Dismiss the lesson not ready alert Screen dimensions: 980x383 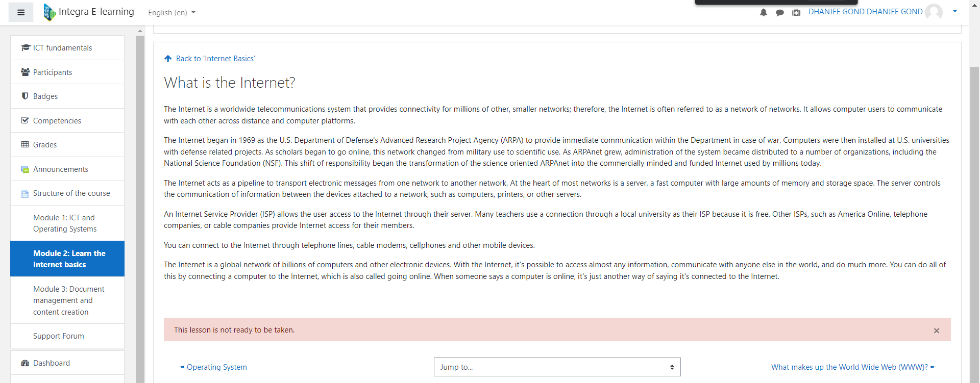937,330
